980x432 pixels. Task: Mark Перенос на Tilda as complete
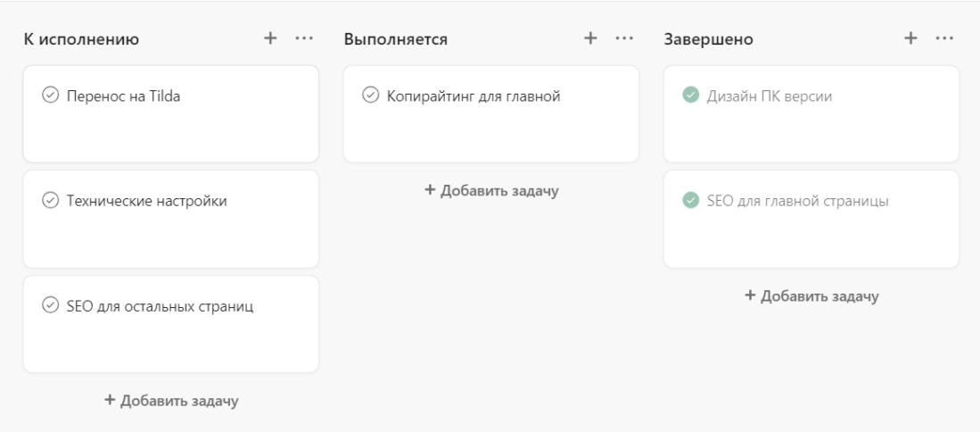click(50, 96)
